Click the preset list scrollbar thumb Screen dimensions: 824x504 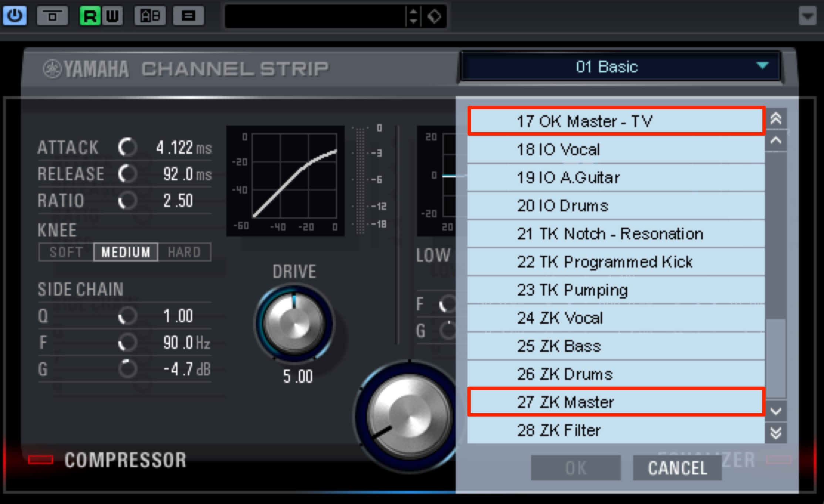pos(776,358)
